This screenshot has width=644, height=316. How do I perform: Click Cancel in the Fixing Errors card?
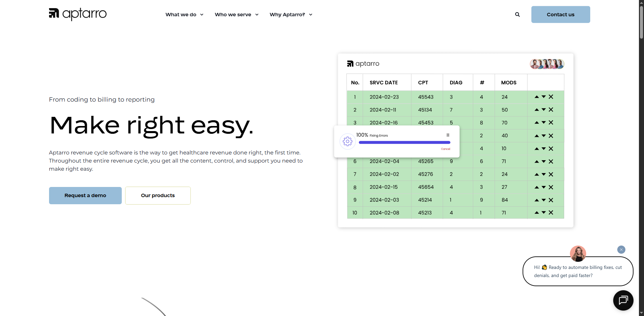pyautogui.click(x=445, y=149)
